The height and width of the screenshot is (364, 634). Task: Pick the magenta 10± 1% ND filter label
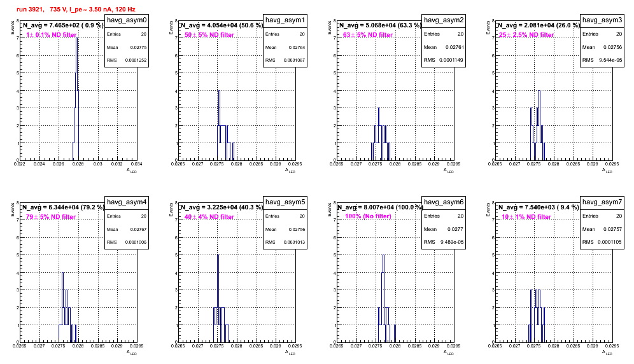point(526,217)
